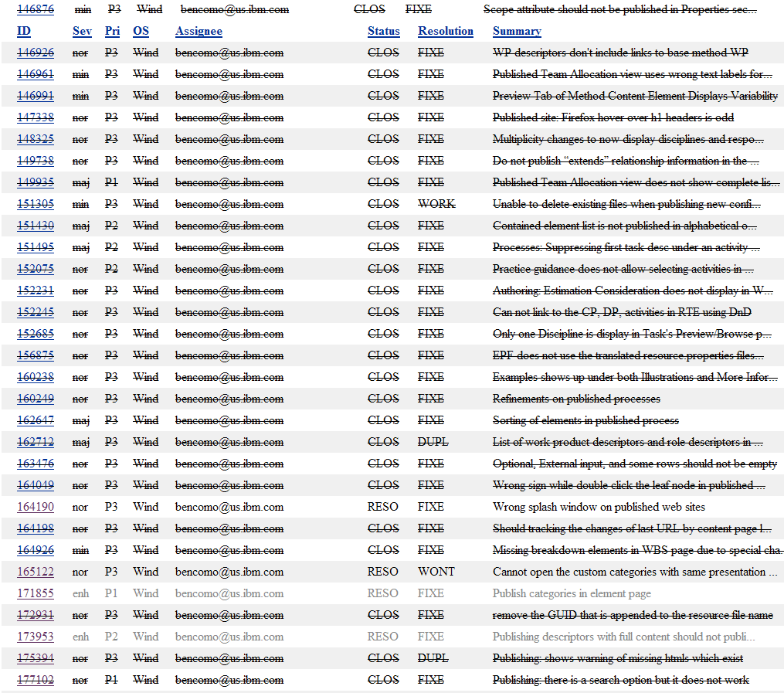Click summary 'Published site: Firefox hover over h1 headers'
This screenshot has height=693, width=784.
[613, 117]
